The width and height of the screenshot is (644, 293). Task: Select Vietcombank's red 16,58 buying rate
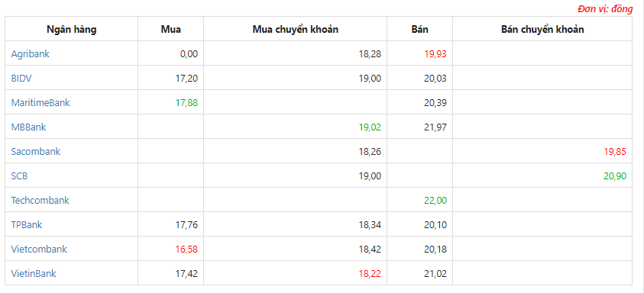[186, 250]
